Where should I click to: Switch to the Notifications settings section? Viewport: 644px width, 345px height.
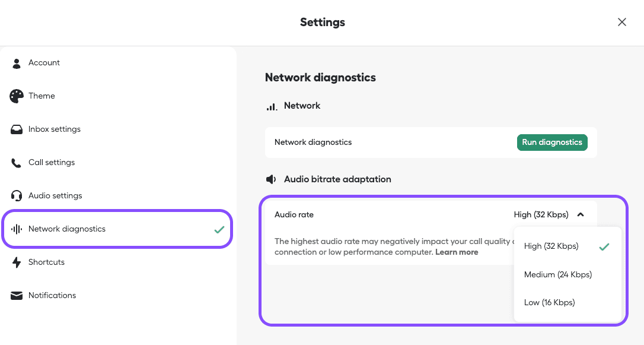click(52, 295)
